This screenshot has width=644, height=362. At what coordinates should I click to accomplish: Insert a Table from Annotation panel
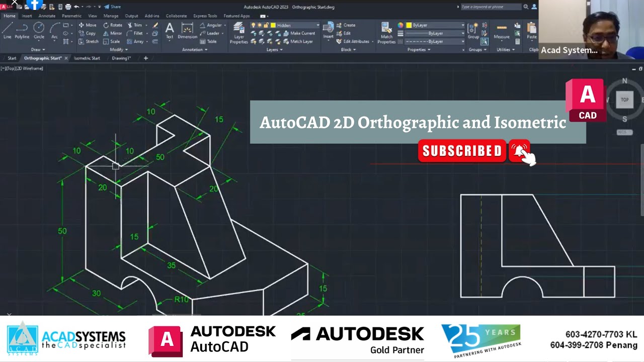point(207,41)
